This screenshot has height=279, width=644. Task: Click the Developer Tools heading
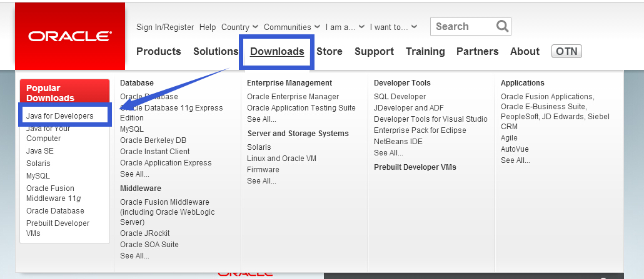click(x=402, y=83)
